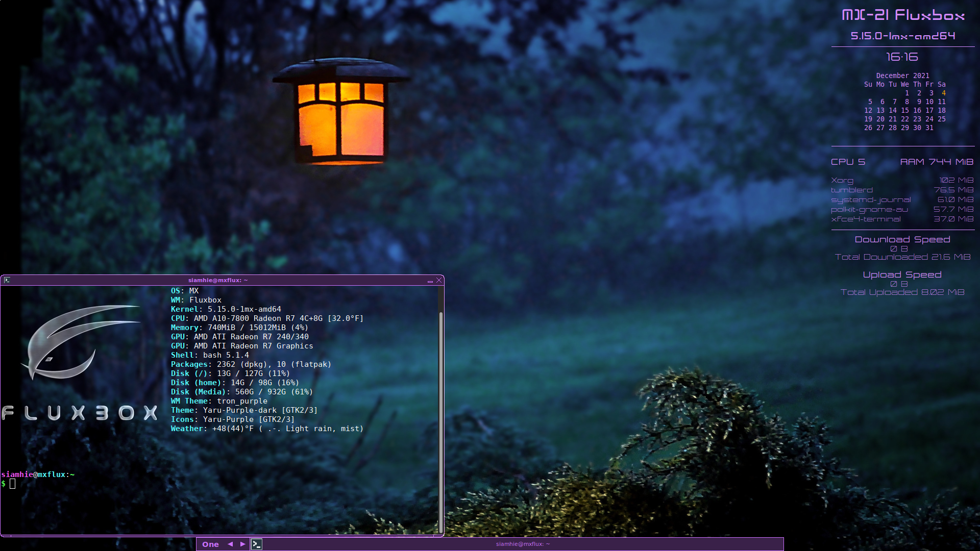Click the 'Kernel: 5.15.0-1mx-amd64' line
980x551 pixels.
point(226,309)
